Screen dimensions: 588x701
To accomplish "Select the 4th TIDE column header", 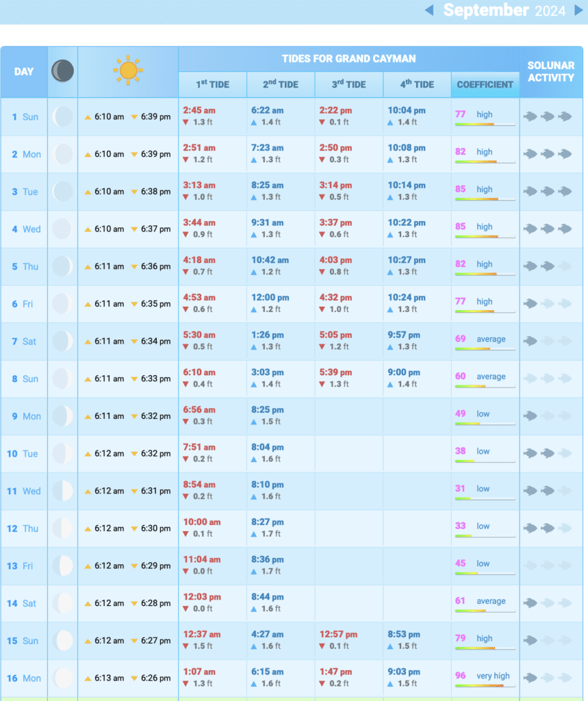I will tap(417, 85).
